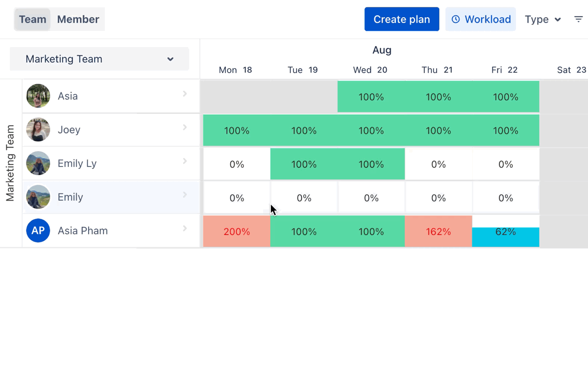Click the Wed 20 date header
The width and height of the screenshot is (588, 366).
(370, 70)
